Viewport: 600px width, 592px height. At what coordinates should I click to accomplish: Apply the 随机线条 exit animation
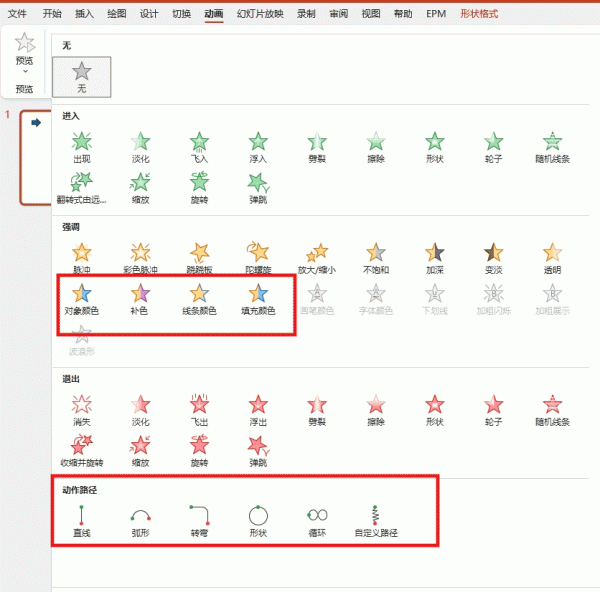(x=553, y=410)
